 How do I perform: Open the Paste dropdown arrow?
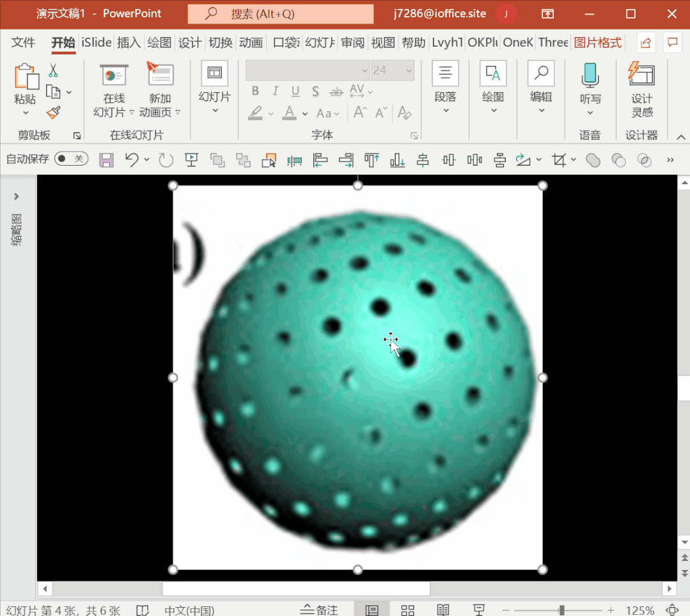point(26,113)
